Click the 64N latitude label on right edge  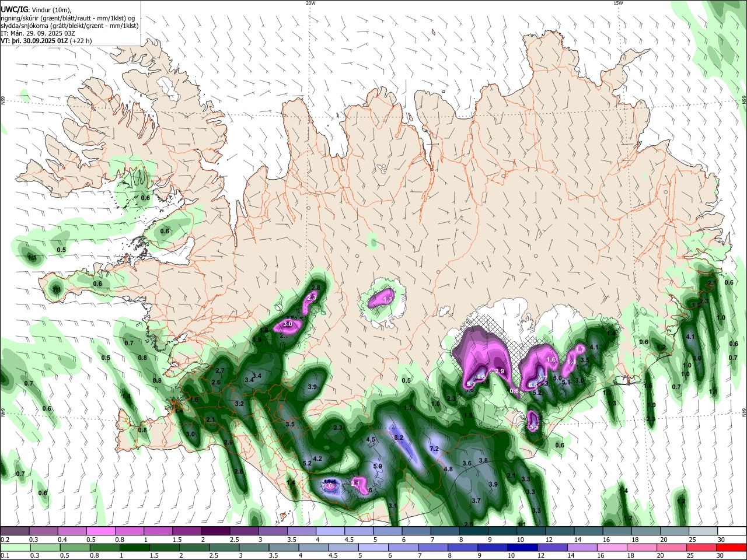point(744,412)
